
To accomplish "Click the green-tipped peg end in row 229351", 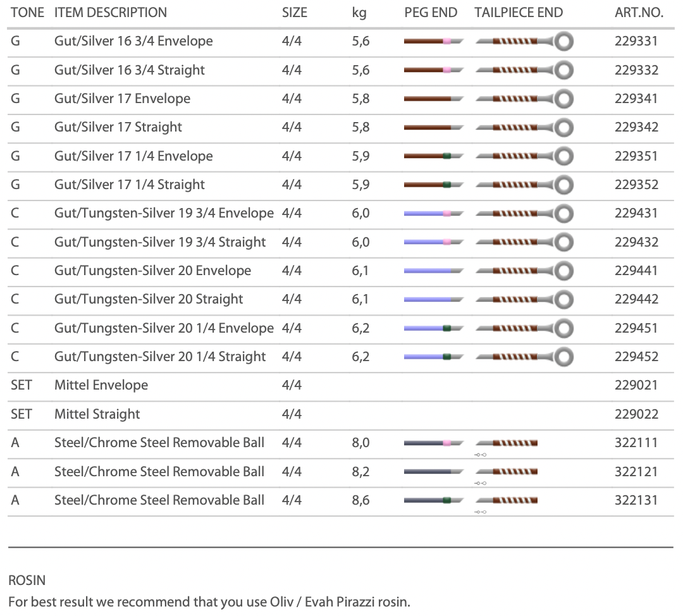I will click(x=433, y=156).
